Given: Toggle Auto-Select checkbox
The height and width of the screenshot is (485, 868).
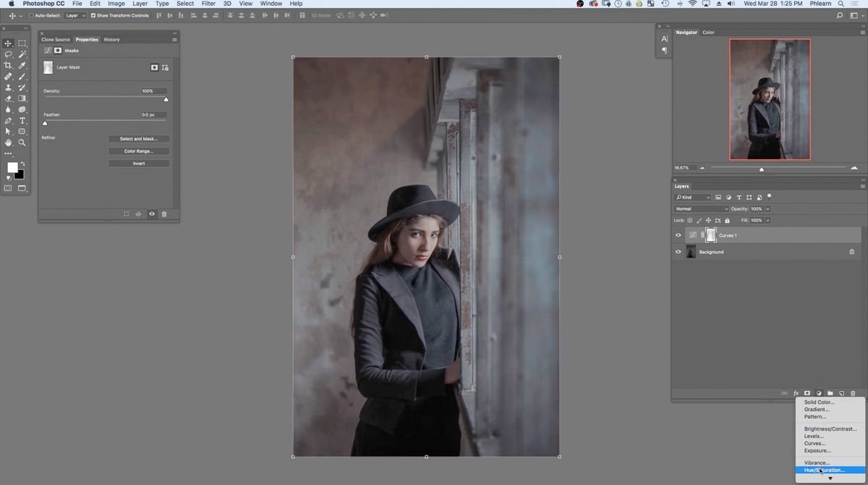Looking at the screenshot, I should pyautogui.click(x=31, y=15).
